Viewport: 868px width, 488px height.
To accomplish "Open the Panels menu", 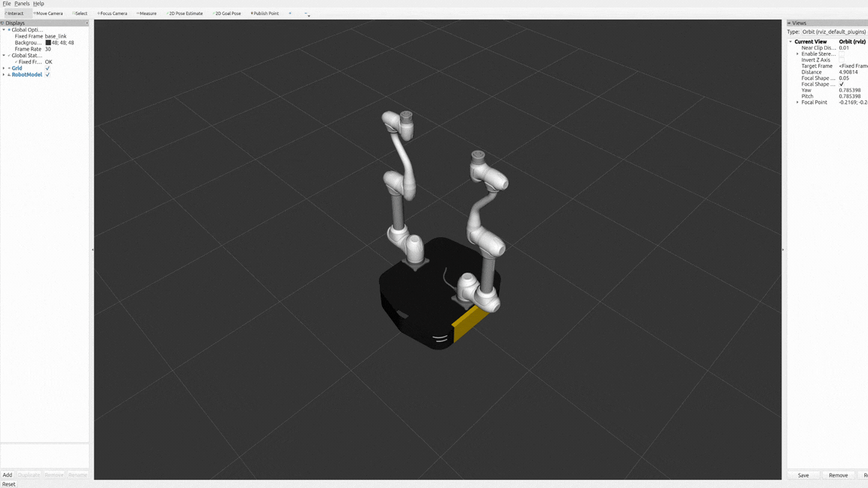I will [x=22, y=4].
